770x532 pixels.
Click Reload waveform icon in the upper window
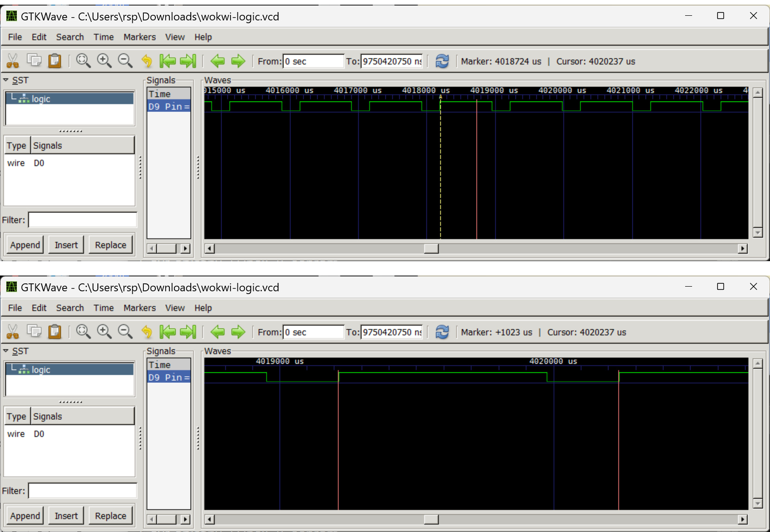(442, 61)
